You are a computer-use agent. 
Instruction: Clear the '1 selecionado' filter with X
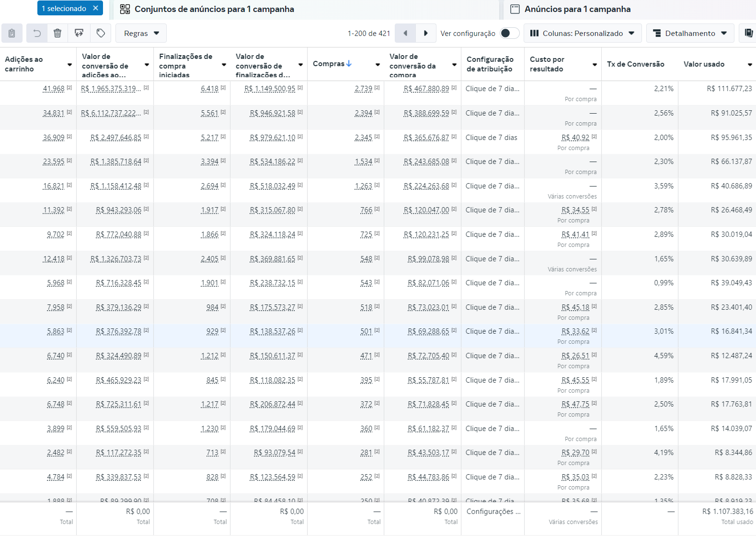96,8
